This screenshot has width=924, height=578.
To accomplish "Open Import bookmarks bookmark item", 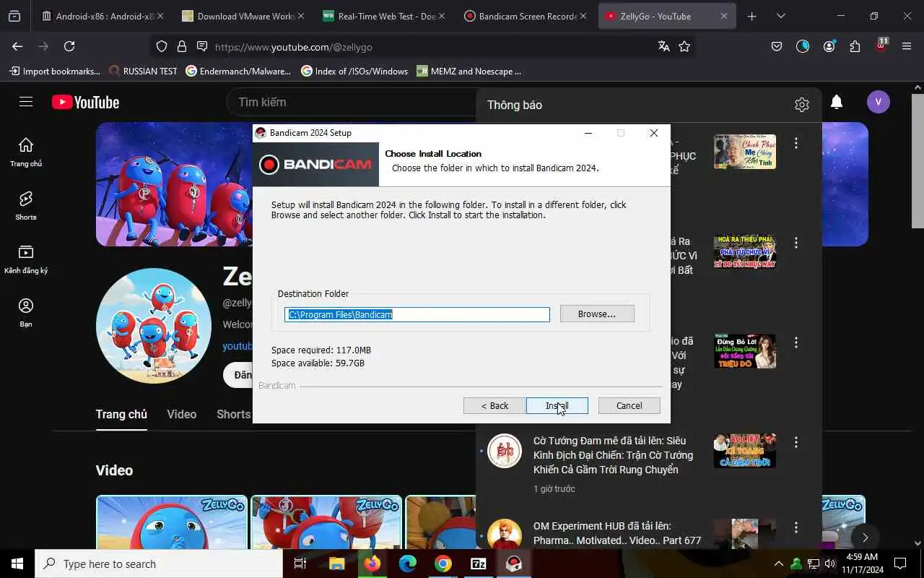I will [x=54, y=71].
